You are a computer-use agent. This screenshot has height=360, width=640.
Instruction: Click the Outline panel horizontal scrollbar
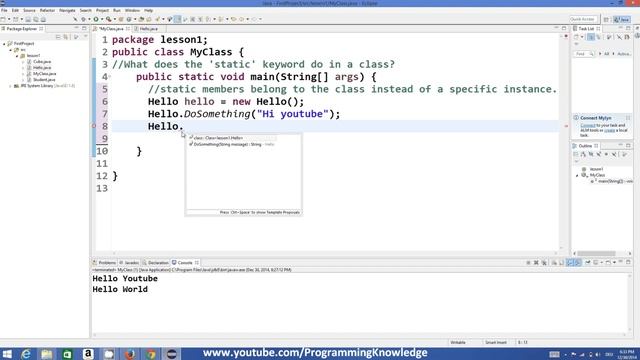[596, 253]
